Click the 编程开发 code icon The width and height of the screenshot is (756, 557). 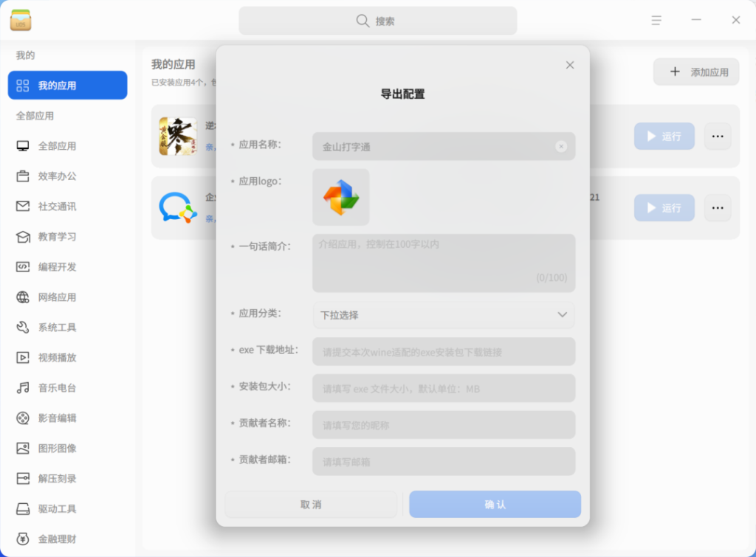pos(23,267)
